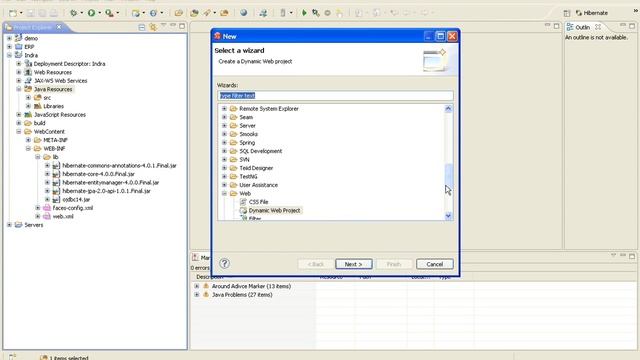The image size is (640, 360).
Task: Click the Cancel button in New dialog
Action: click(435, 264)
